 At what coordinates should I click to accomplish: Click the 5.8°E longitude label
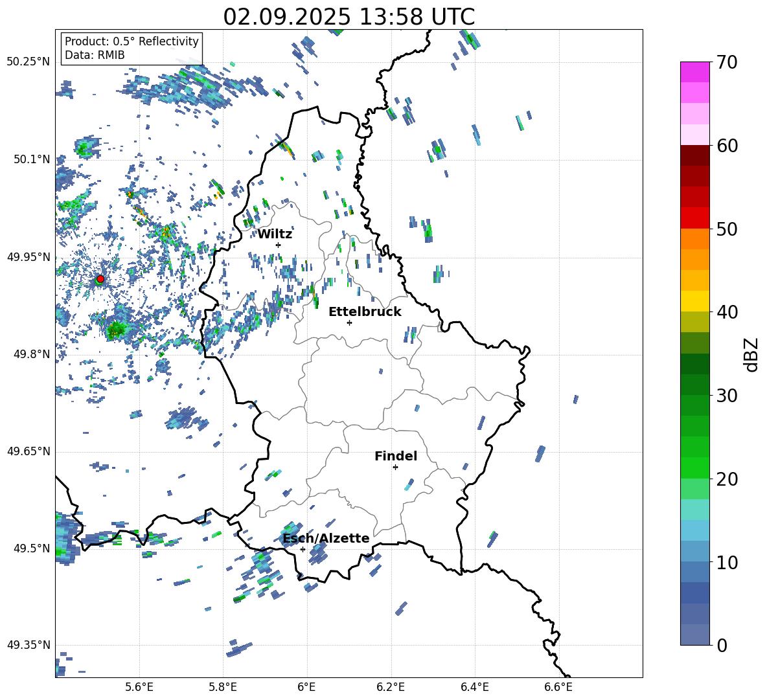tap(223, 687)
